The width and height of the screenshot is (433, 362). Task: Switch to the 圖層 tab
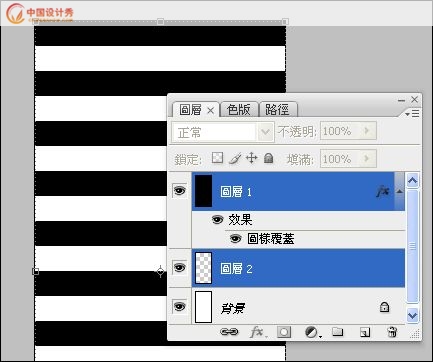click(x=190, y=110)
